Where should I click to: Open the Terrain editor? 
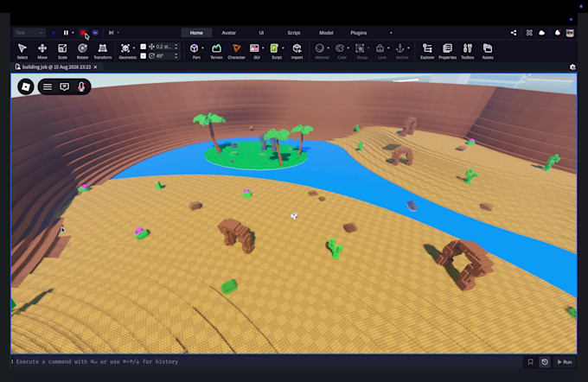pyautogui.click(x=216, y=51)
